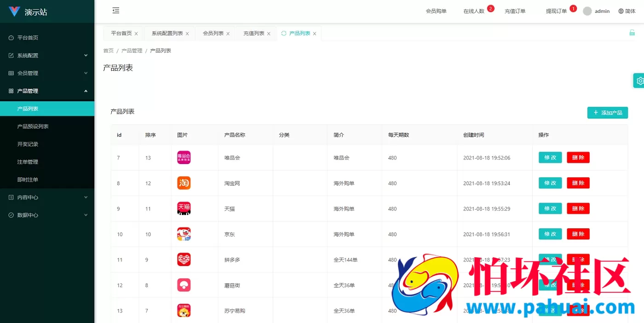Click the 产品管理 breadcrumb link
This screenshot has height=323, width=644.
pos(132,51)
